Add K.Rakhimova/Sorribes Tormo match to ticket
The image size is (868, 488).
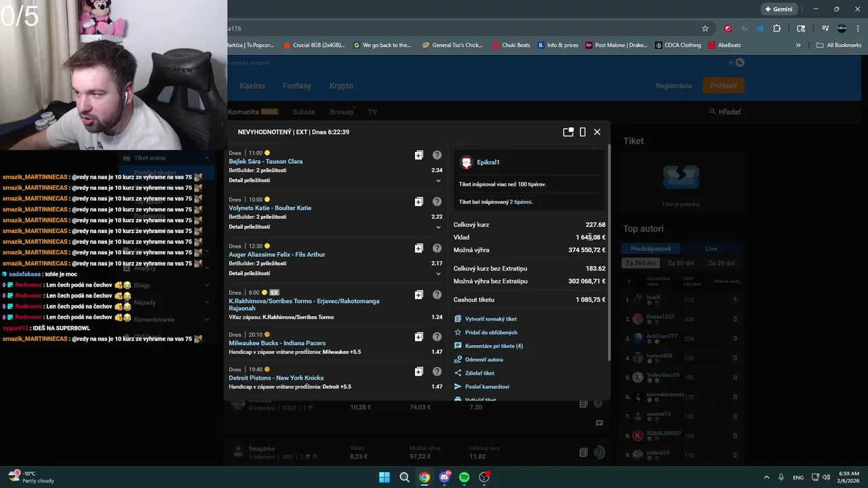click(419, 295)
